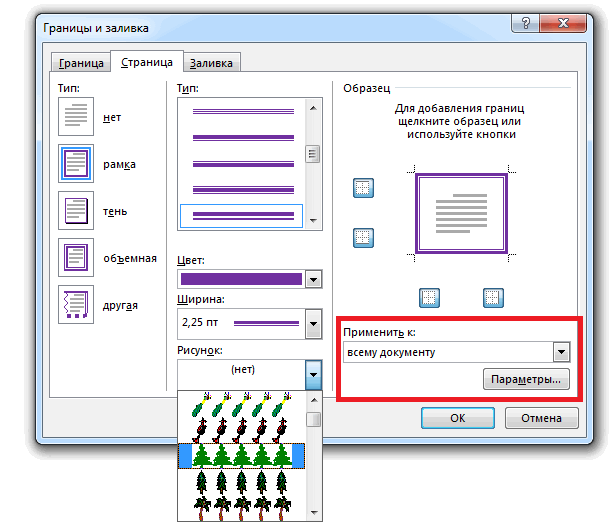This screenshot has height=529, width=610.
Task: Select the highlighted green trees art border
Action: 241,456
